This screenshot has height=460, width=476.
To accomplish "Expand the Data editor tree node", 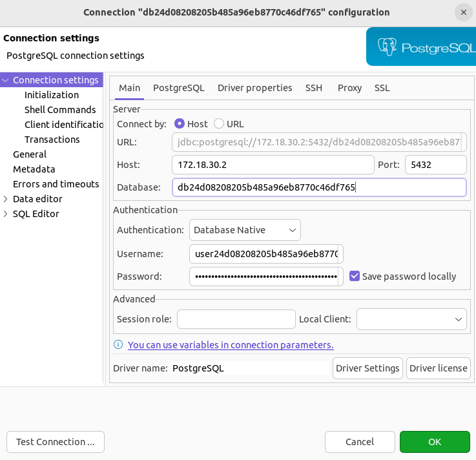I will coord(6,199).
